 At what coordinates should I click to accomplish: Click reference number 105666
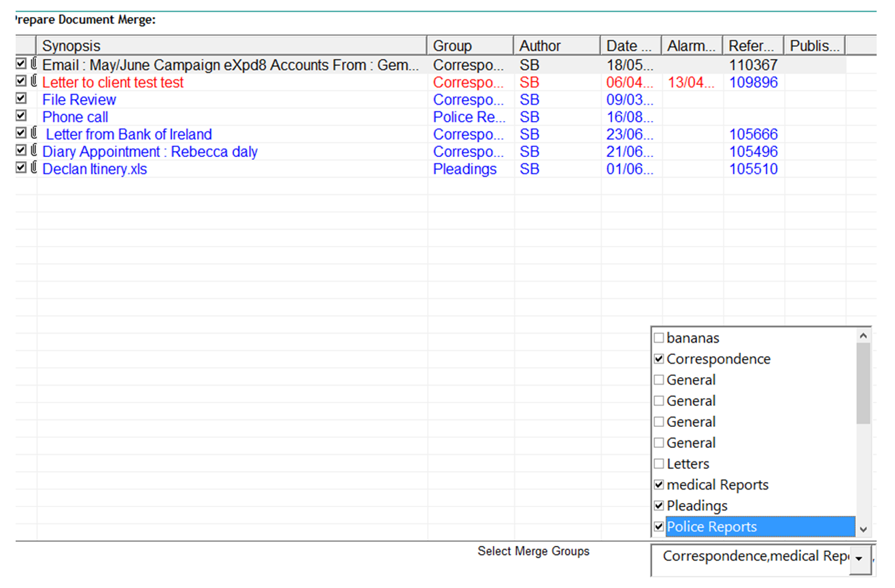753,134
